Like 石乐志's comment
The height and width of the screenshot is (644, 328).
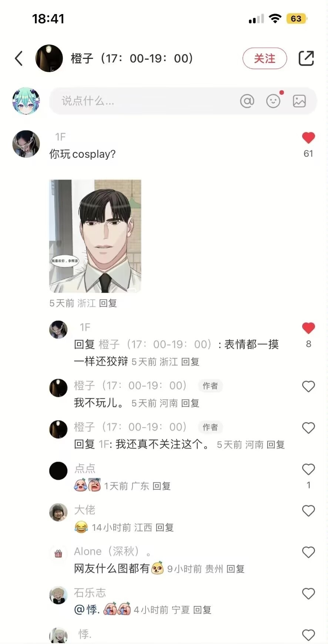coord(308,594)
